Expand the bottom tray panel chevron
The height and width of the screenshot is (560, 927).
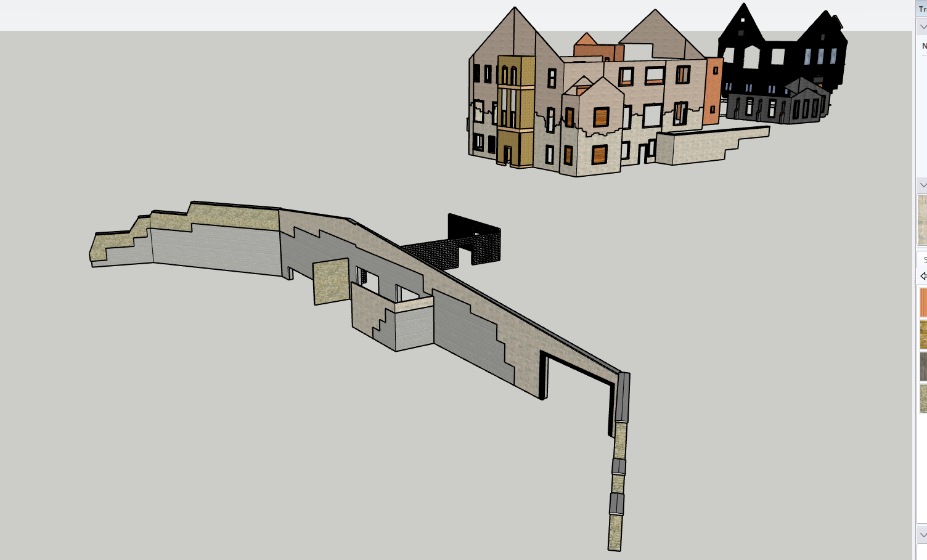click(923, 535)
